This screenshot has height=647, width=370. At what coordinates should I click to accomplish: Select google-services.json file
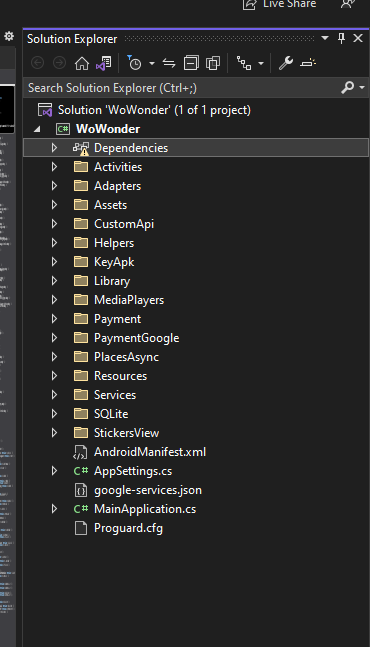tap(148, 490)
